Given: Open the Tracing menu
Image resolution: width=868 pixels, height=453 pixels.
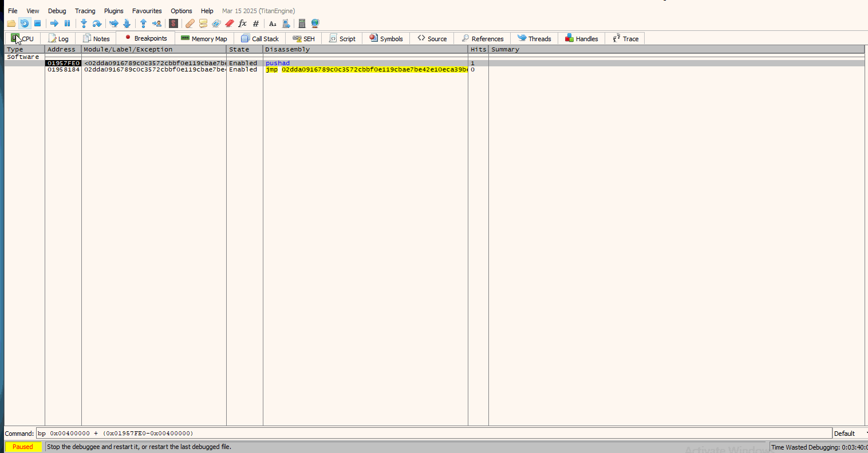Looking at the screenshot, I should click(85, 11).
